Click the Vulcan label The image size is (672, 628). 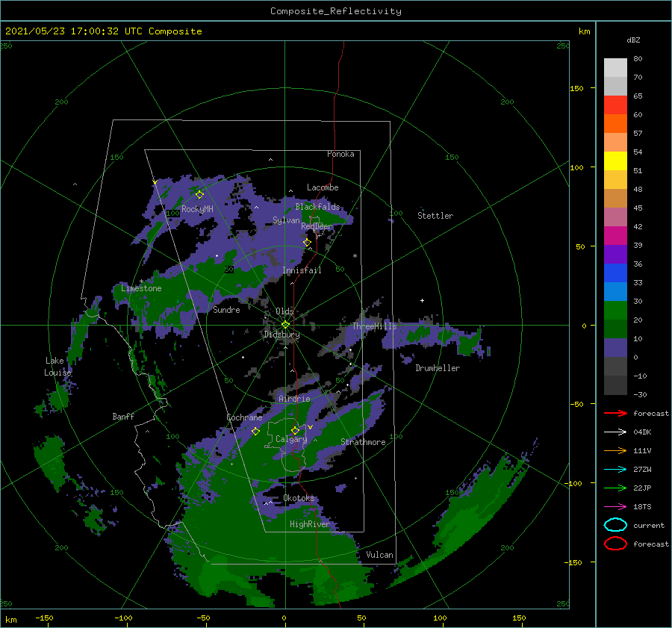tap(380, 555)
